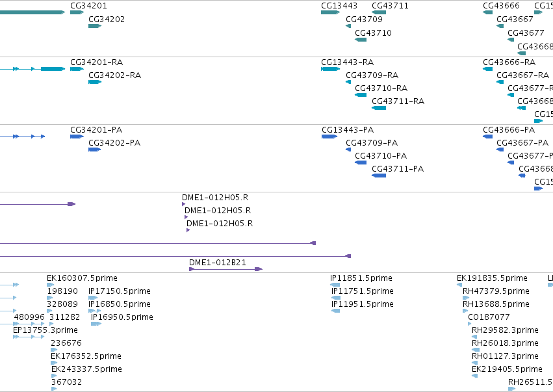
Task: Select the CG34201 gene arrow glyph
Action: click(x=77, y=12)
